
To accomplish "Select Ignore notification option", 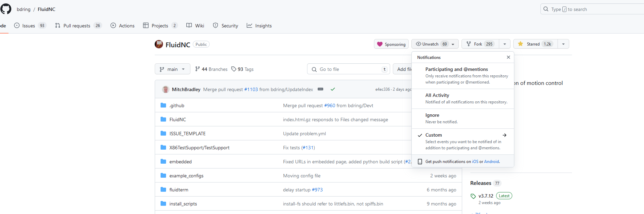I will 463,118.
